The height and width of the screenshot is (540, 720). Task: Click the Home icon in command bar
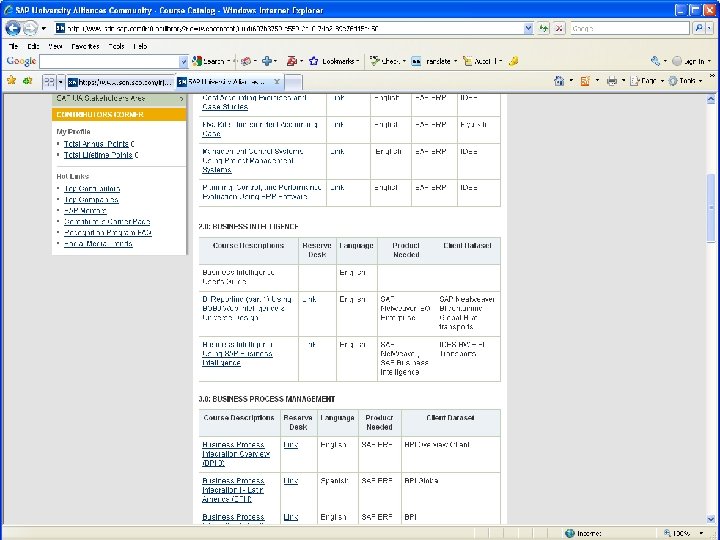click(559, 81)
